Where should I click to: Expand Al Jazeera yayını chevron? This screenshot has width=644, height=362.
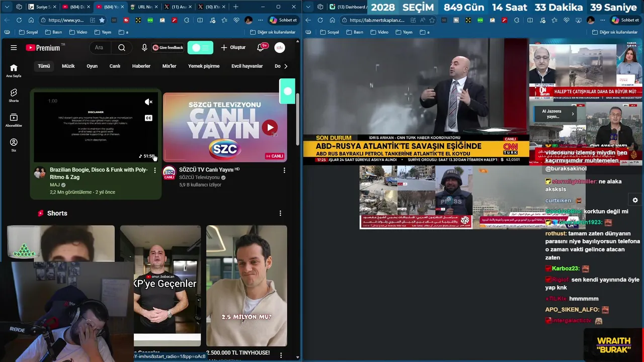[x=573, y=114]
